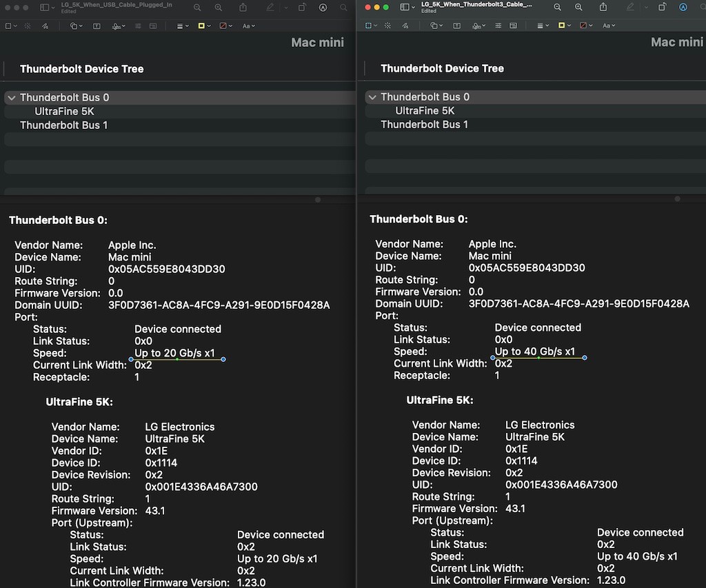Select Sketch tool in USB Cable window
Image resolution: width=706 pixels, height=588 pixels.
point(45,26)
